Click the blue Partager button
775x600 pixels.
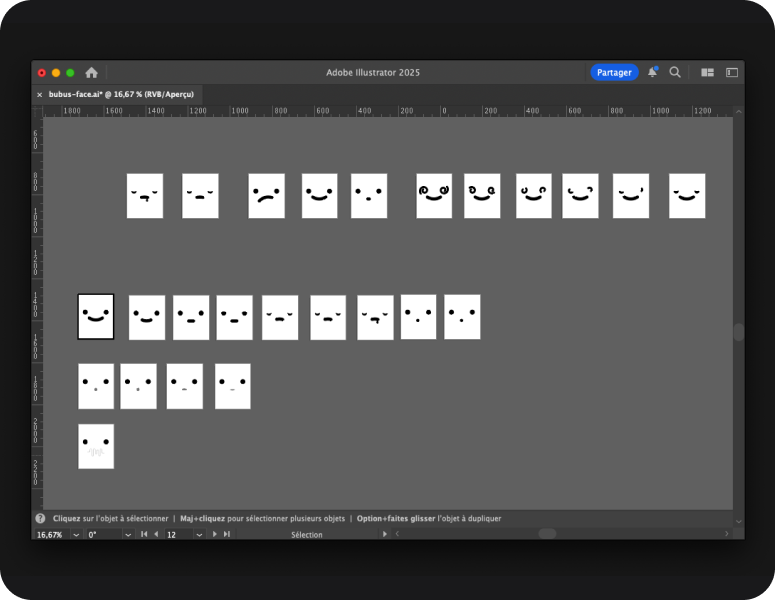click(x=614, y=72)
